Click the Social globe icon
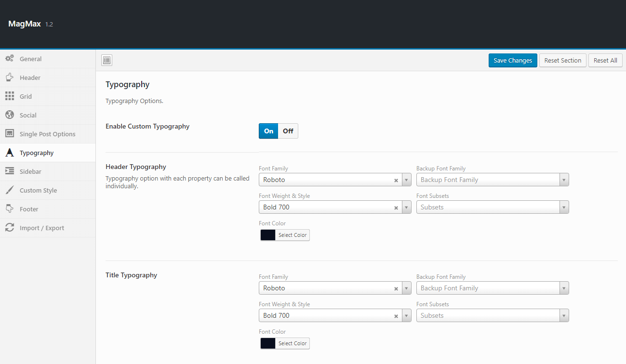 pos(10,115)
